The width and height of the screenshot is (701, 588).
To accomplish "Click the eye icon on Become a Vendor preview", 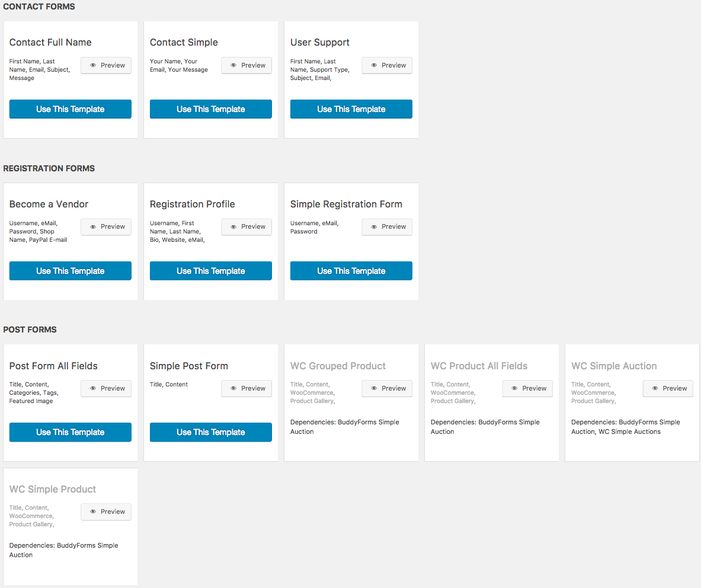I will point(93,226).
